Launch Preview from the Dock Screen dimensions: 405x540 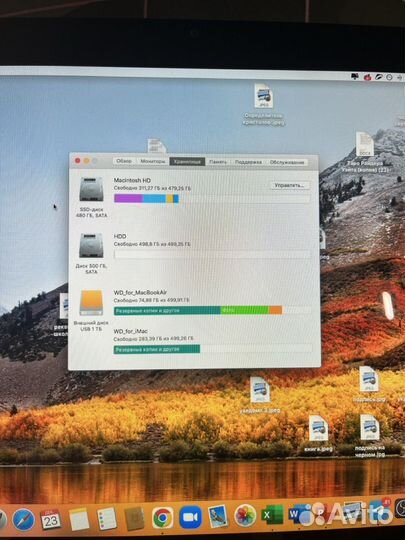[x=218, y=516]
